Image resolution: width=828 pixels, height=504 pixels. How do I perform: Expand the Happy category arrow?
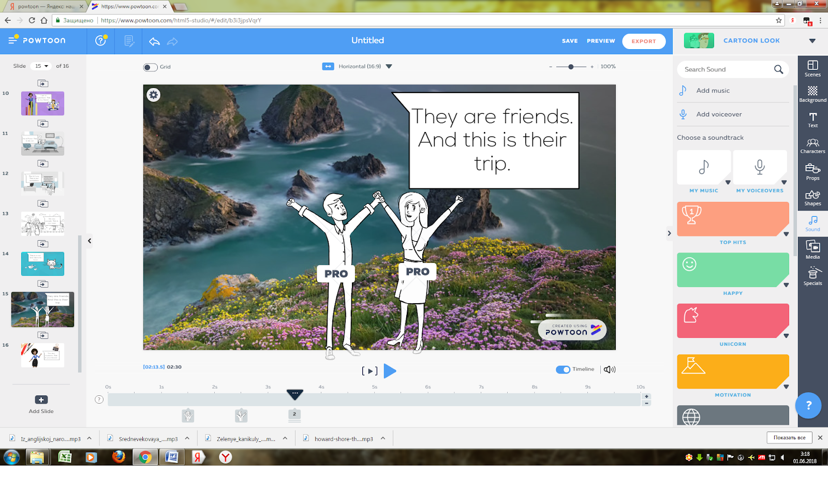click(786, 285)
